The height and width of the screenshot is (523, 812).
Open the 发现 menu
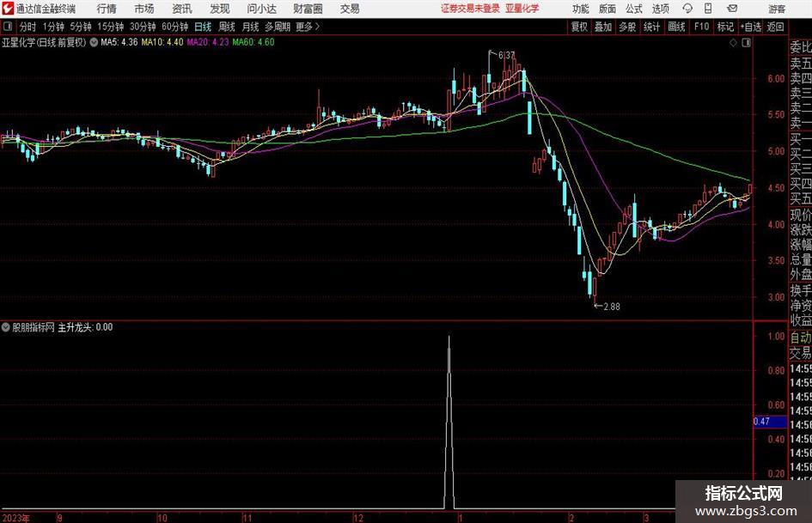pyautogui.click(x=220, y=9)
